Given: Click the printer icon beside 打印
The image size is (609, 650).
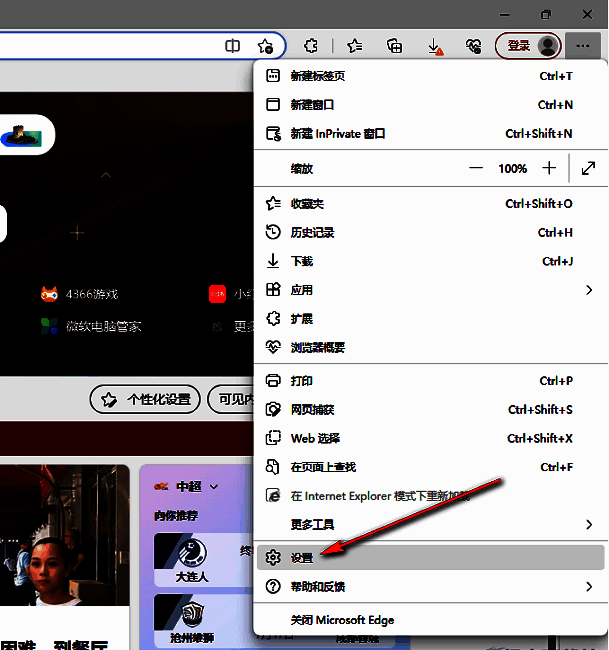Looking at the screenshot, I should point(273,381).
